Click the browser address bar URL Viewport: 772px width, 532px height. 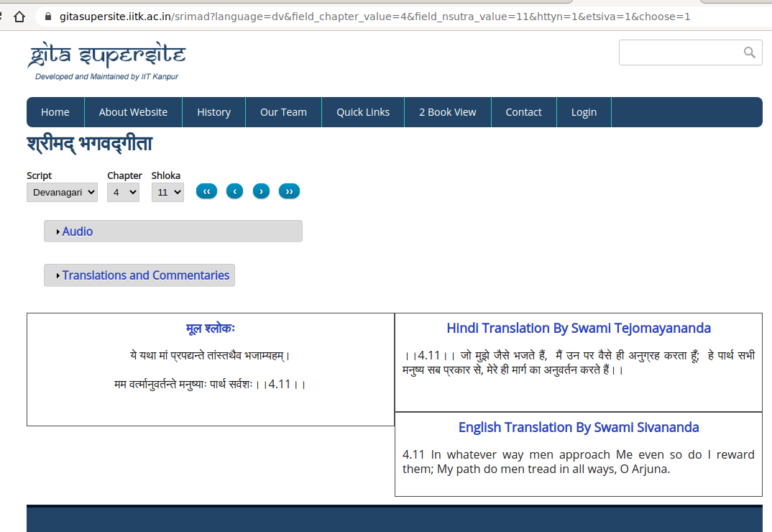click(x=374, y=17)
